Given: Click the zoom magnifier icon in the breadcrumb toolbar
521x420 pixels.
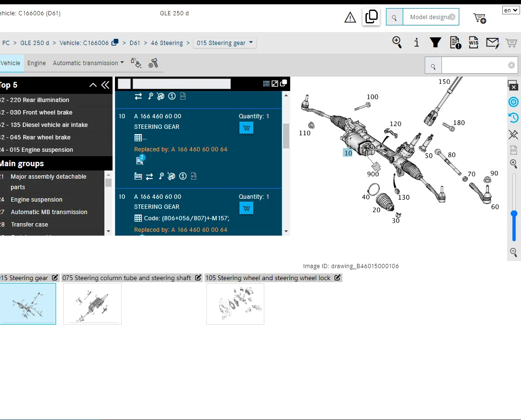Looking at the screenshot, I should tap(396, 43).
